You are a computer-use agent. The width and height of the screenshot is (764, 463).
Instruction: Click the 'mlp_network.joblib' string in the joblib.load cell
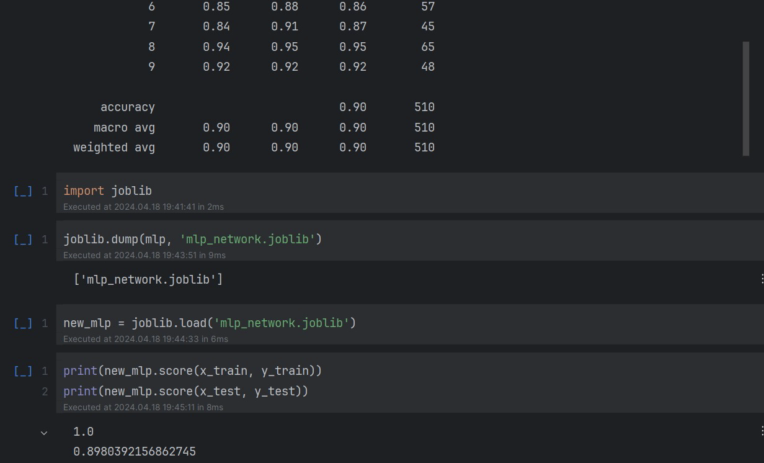282,323
